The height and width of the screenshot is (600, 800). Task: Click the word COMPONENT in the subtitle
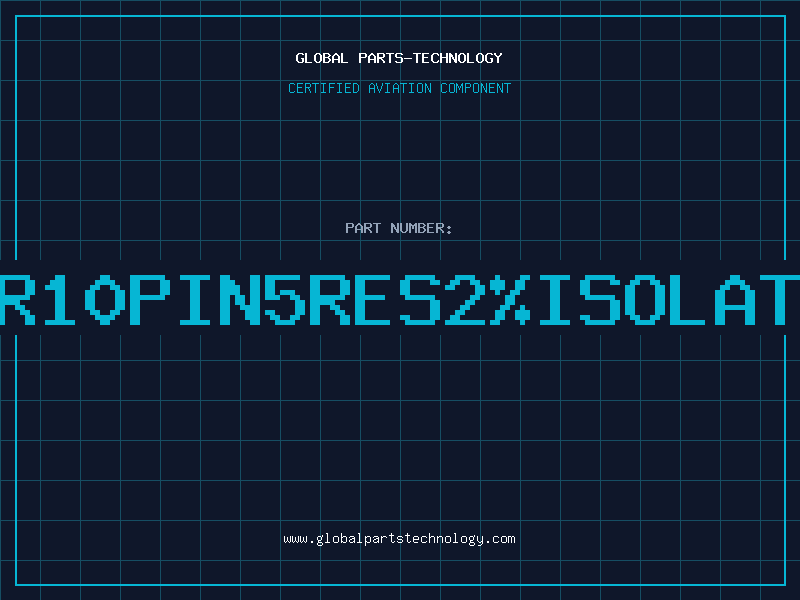tap(475, 88)
